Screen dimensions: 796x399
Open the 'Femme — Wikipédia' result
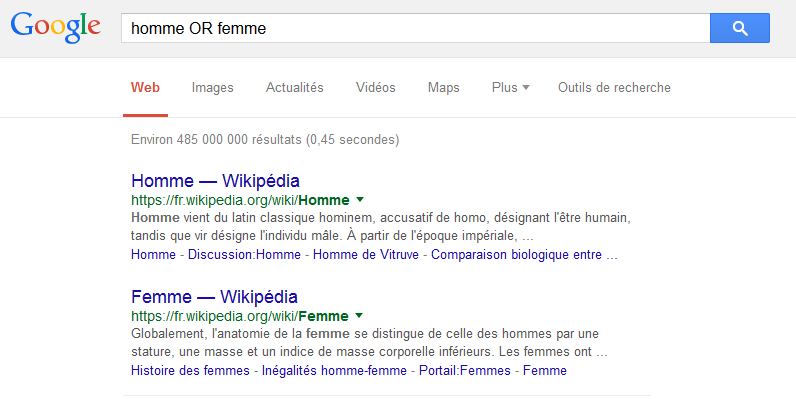click(x=214, y=296)
